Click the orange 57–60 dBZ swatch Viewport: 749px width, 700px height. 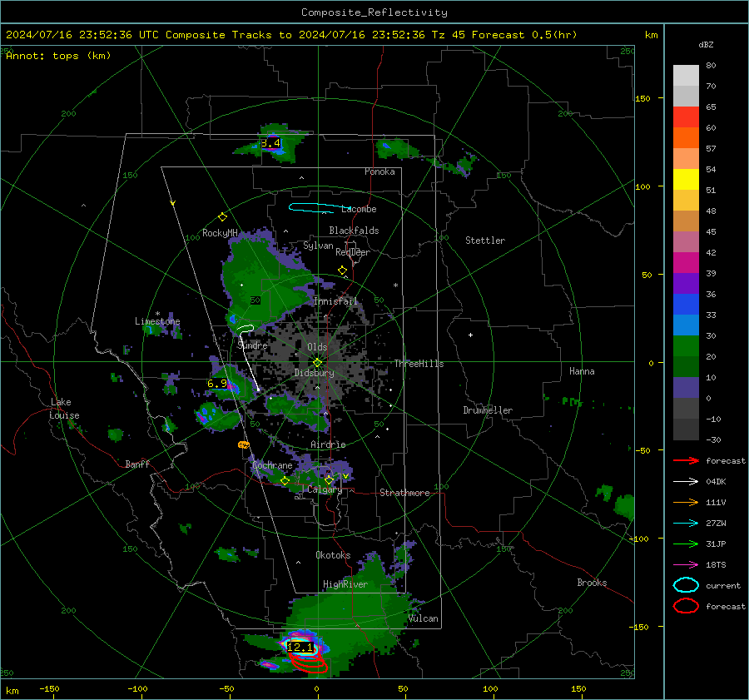[x=686, y=138]
